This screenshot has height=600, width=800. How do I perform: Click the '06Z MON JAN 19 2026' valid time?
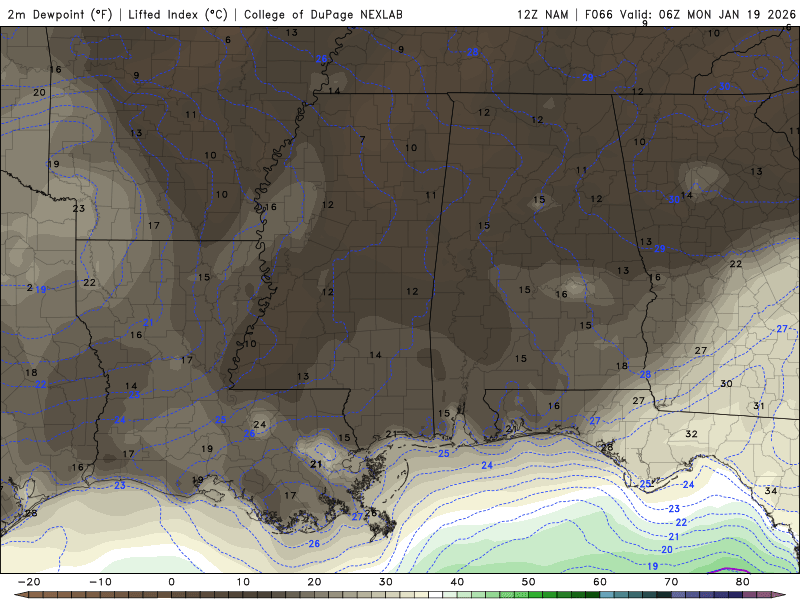tap(727, 14)
